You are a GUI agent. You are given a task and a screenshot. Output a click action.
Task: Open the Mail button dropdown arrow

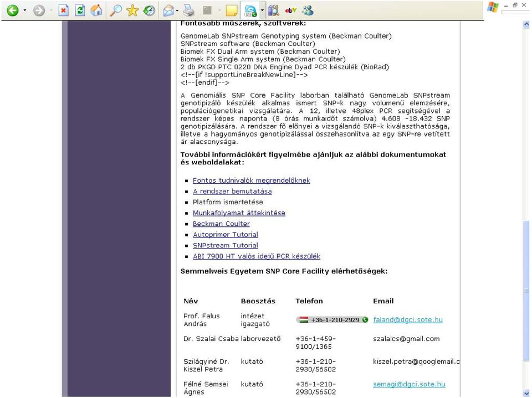point(177,11)
